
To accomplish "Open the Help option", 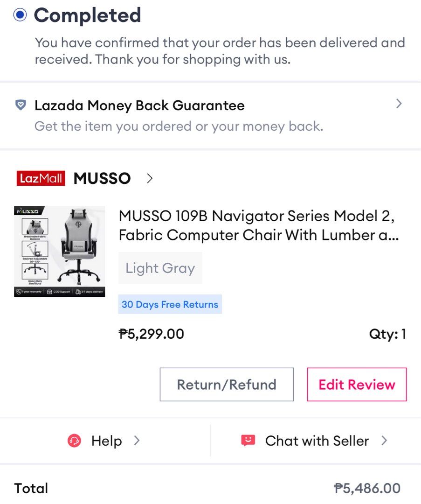I will [106, 441].
